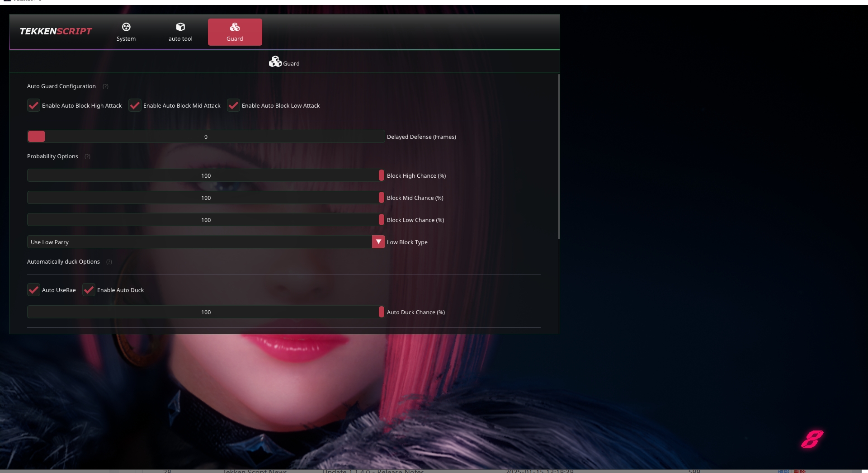The height and width of the screenshot is (473, 868).
Task: Click the Block High Chance (%) label
Action: (x=416, y=175)
